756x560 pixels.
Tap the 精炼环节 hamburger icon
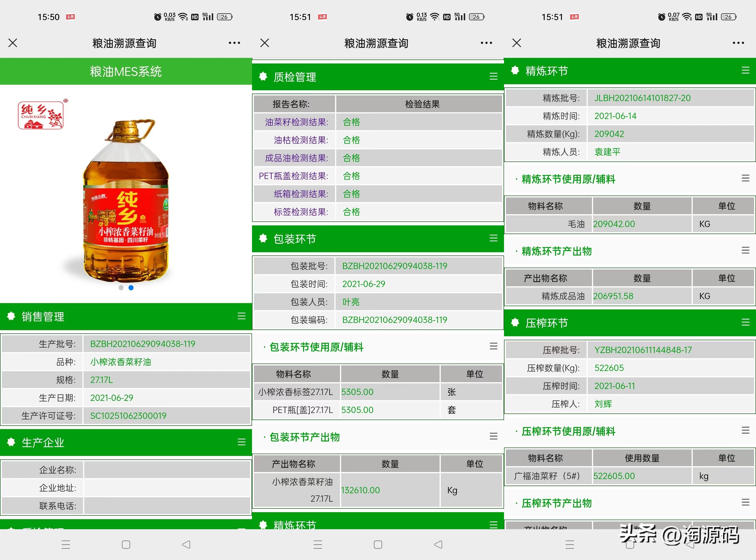click(x=745, y=70)
